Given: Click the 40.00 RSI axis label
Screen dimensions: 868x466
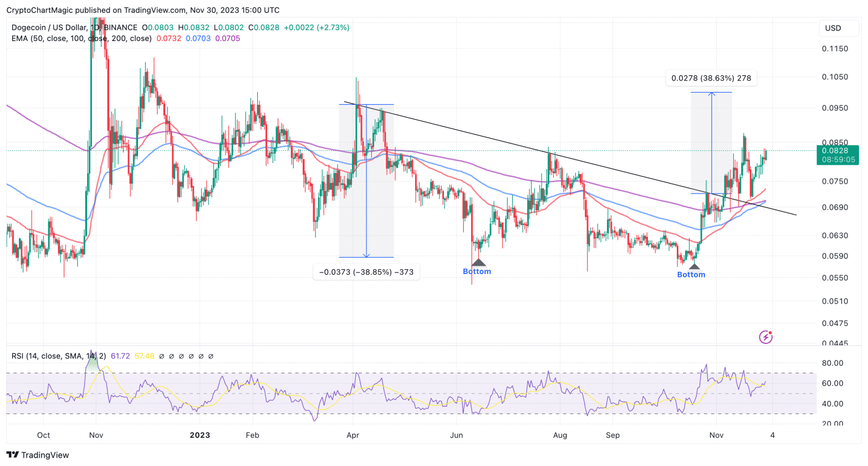Looking at the screenshot, I should click(x=832, y=404).
